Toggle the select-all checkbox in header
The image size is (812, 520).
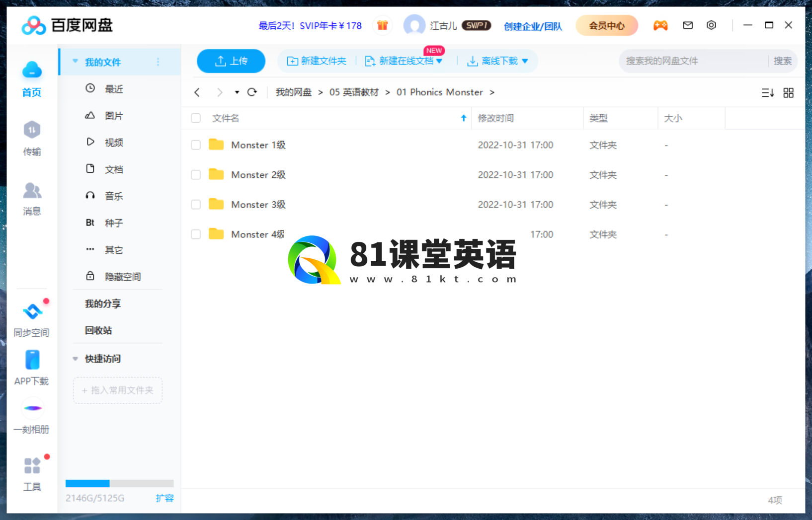pyautogui.click(x=196, y=118)
